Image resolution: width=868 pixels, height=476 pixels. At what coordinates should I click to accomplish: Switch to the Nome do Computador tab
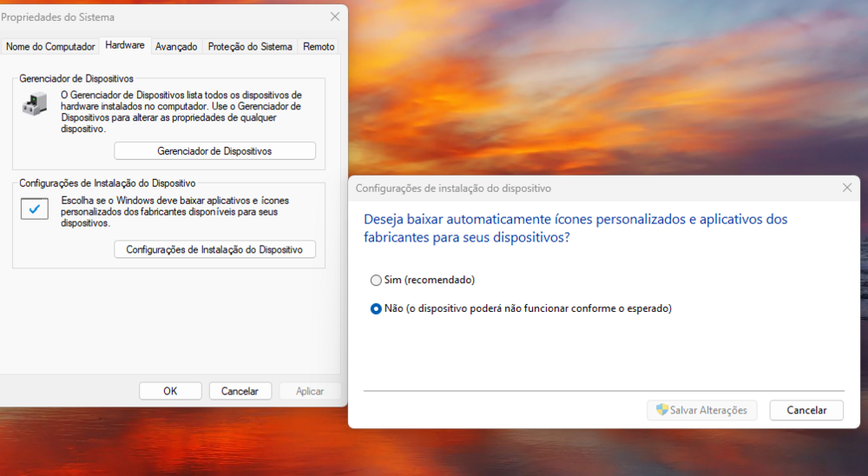click(x=50, y=46)
